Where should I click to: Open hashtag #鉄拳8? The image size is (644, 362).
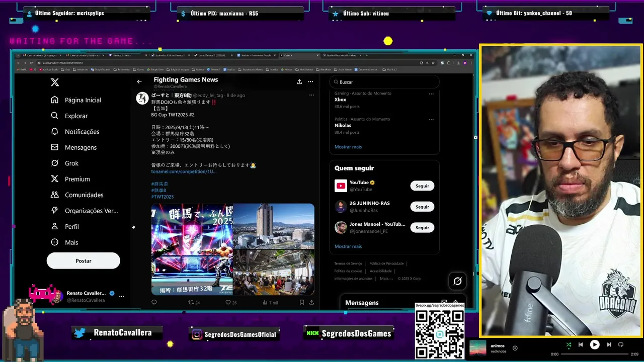pyautogui.click(x=158, y=191)
